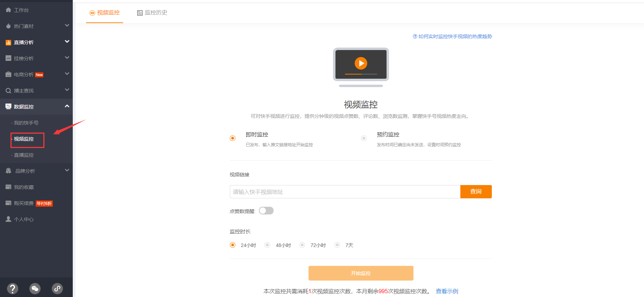Click the orange play button on monitor illustration
Image resolution: width=644 pixels, height=297 pixels.
point(361,63)
